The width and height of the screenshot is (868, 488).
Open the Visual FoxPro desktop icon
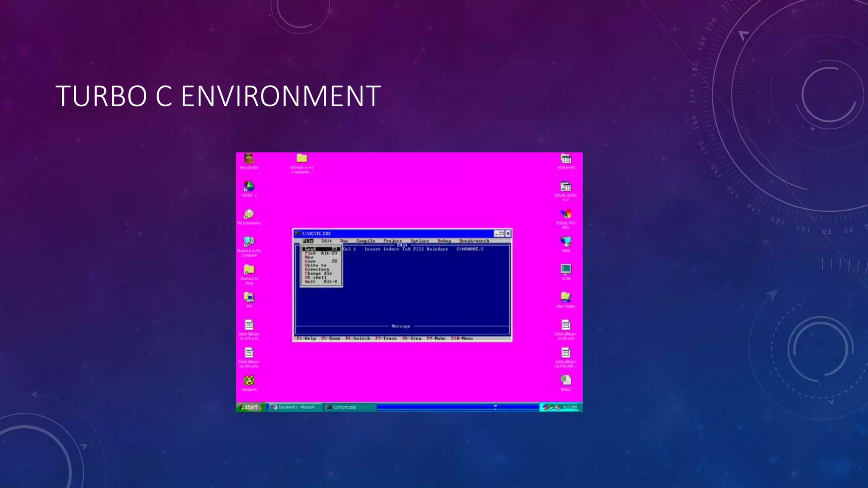(x=566, y=214)
